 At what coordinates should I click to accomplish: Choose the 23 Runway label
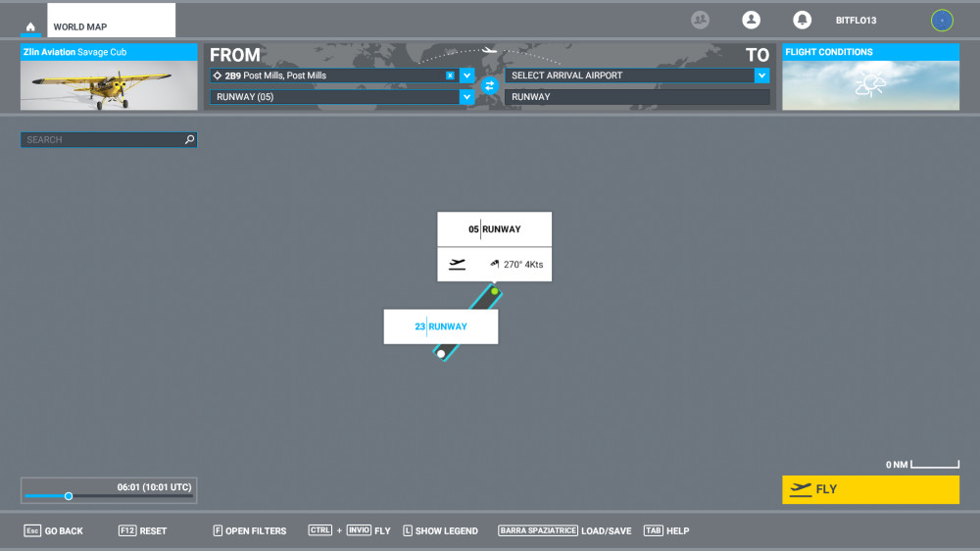[441, 326]
